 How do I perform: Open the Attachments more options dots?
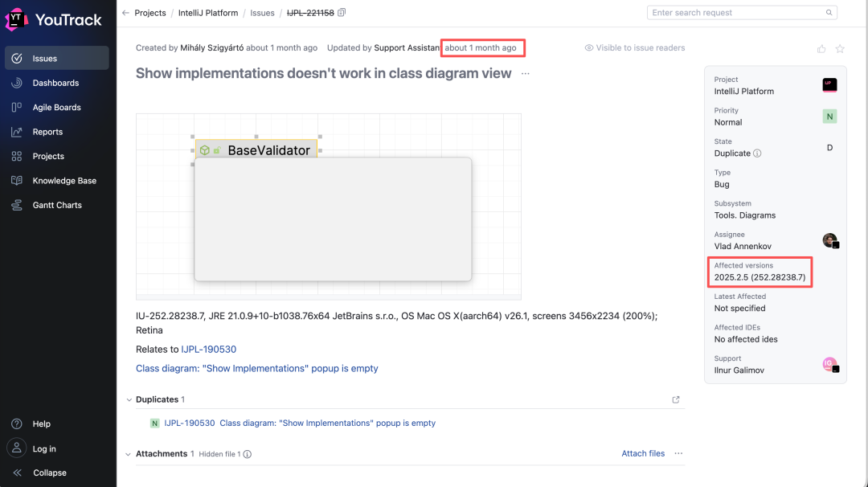click(x=678, y=453)
